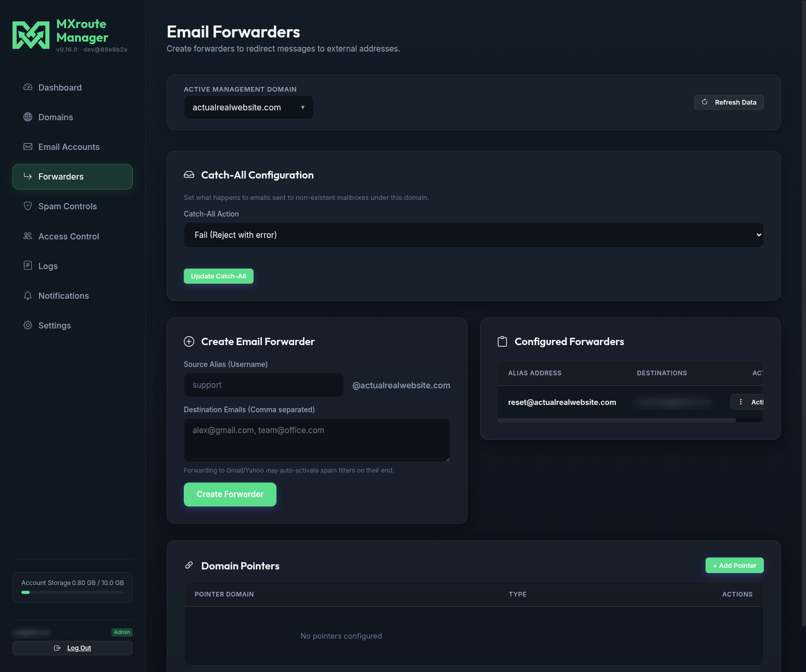Image resolution: width=806 pixels, height=672 pixels.
Task: Click the envelope icon for Email Accounts
Action: (x=28, y=147)
